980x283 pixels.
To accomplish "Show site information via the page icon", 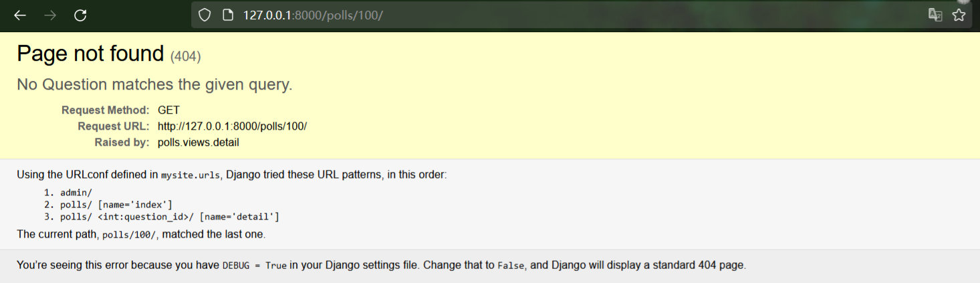I will [x=227, y=15].
